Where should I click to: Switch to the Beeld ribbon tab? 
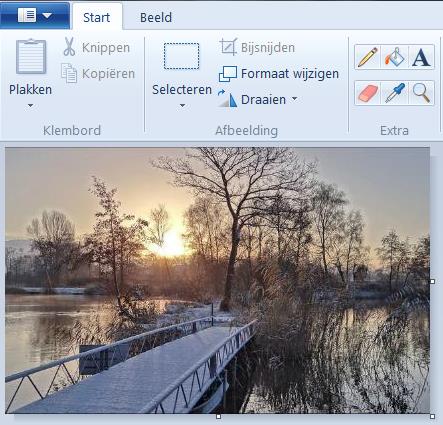coord(156,17)
